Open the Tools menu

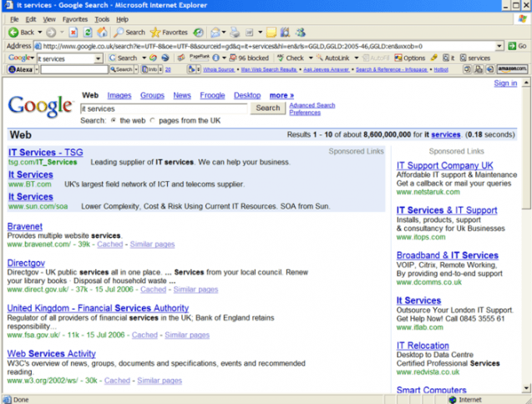(x=102, y=19)
